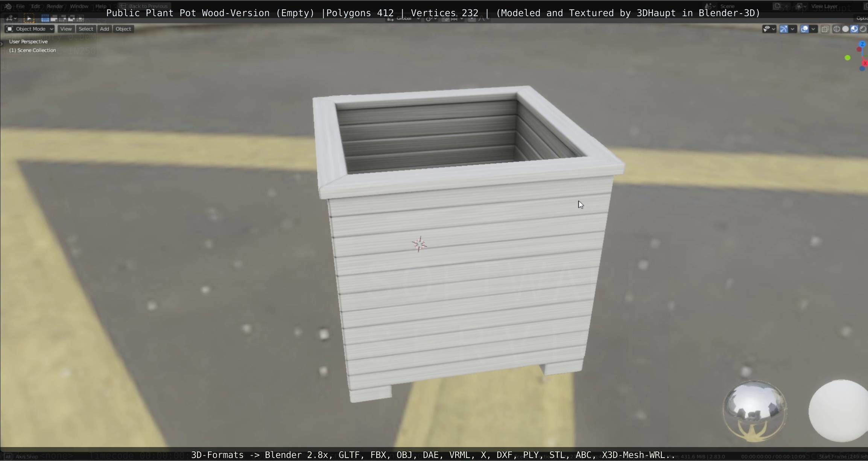
Task: Toggle Show Gizmo button
Action: point(784,29)
